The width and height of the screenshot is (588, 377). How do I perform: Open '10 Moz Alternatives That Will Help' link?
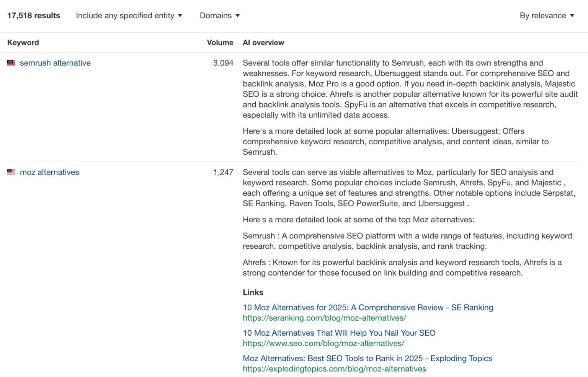339,333
